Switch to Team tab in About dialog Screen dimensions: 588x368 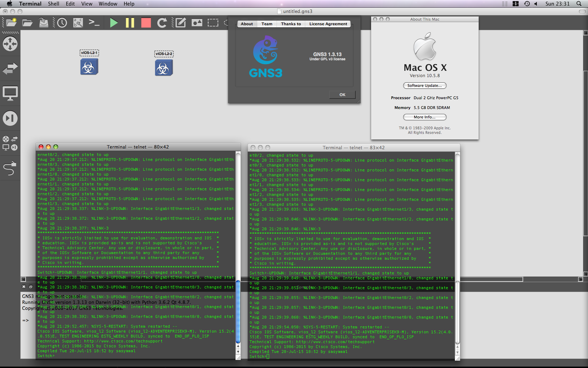point(267,24)
